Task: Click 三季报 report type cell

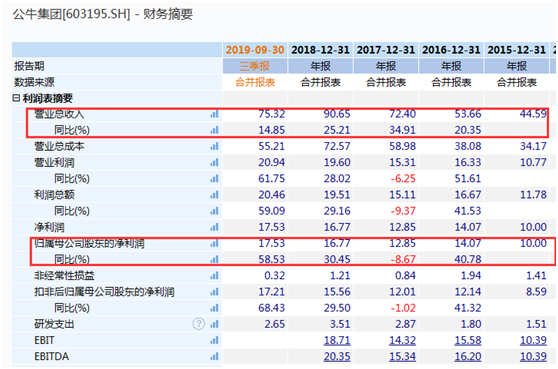Action: click(255, 66)
